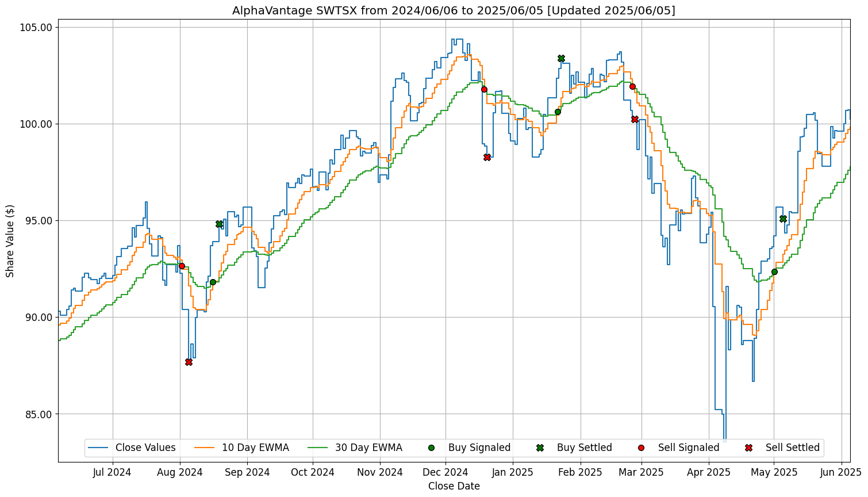Click the Jan 2025 x-axis label
The height and width of the screenshot is (497, 868).
(513, 472)
